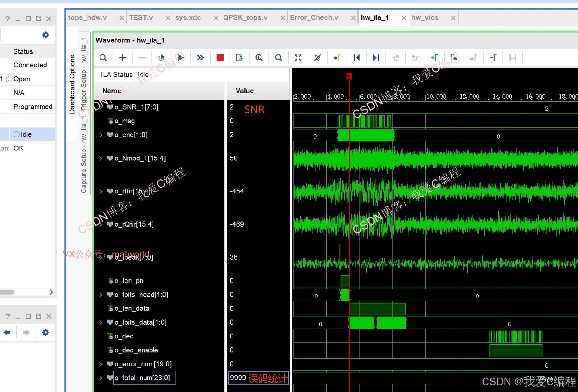Viewport: 578px width, 392px height.
Task: Click the Add probe plus icon
Action: pos(123,58)
